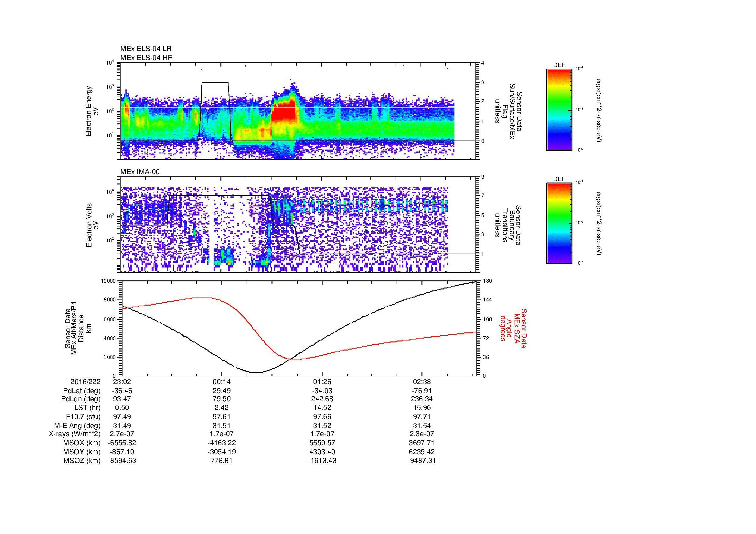Click the 23:02 time tick label
Image resolution: width=756 pixels, height=534 pixels.
point(122,382)
